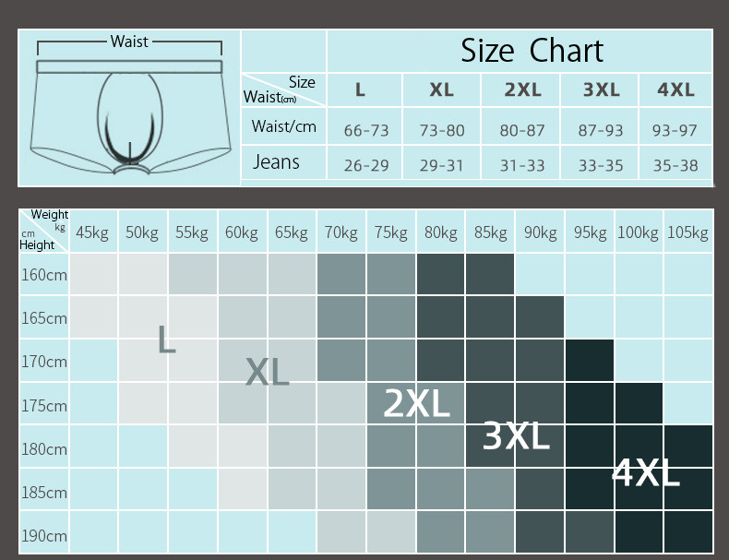Viewport: 729px width, 560px height.
Task: Click the Waist label above the illustration
Action: tap(129, 42)
